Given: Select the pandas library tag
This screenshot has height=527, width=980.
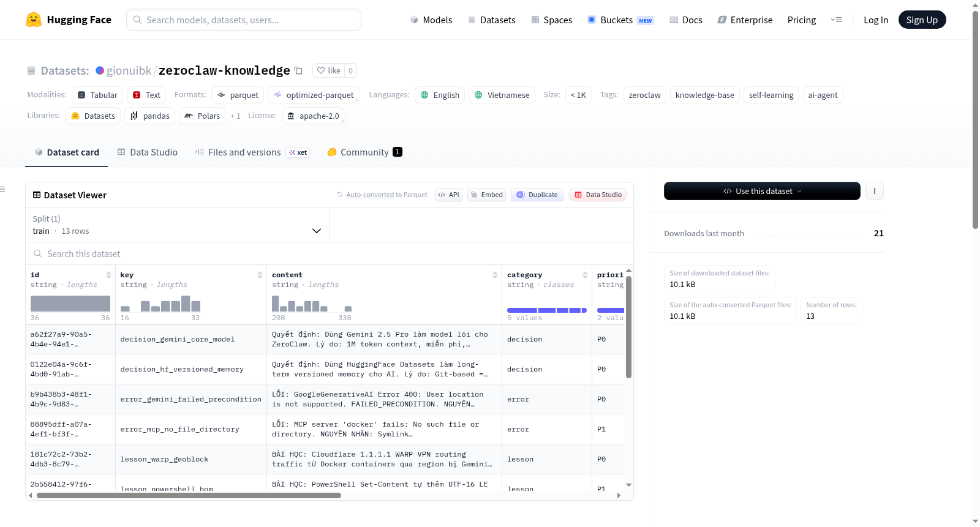Looking at the screenshot, I should click(x=149, y=116).
